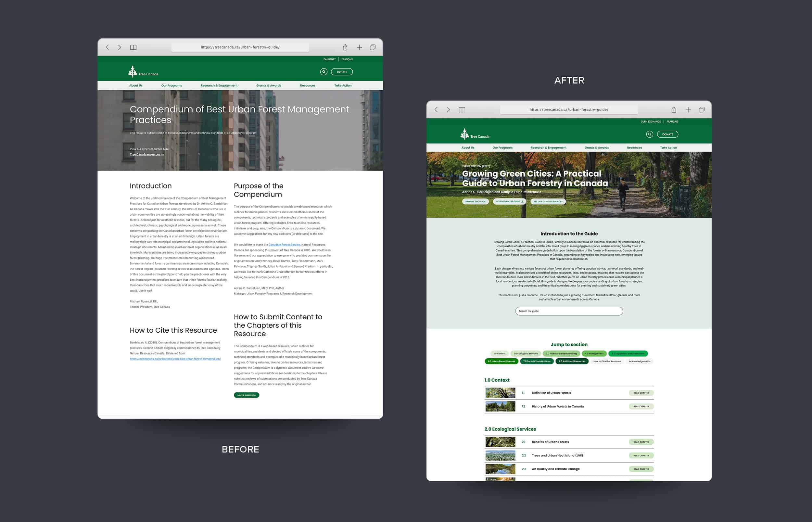812x522 pixels.
Task: Open Take Action menu in After window
Action: click(x=669, y=148)
